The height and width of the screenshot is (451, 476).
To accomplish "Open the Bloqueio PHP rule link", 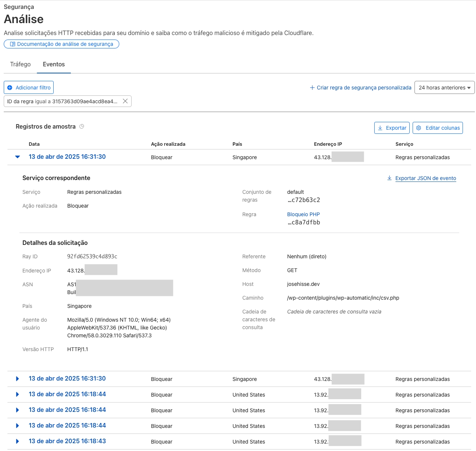I will (303, 214).
